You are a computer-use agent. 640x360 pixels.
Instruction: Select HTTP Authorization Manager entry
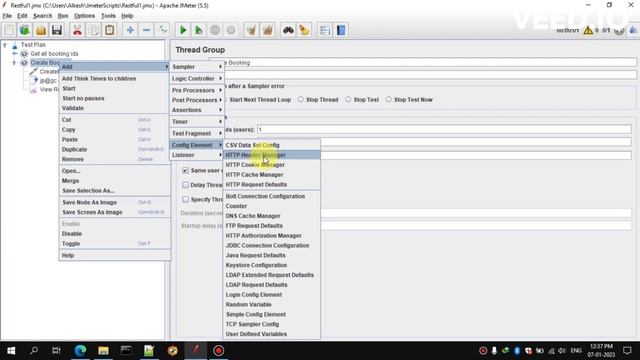tap(271, 236)
